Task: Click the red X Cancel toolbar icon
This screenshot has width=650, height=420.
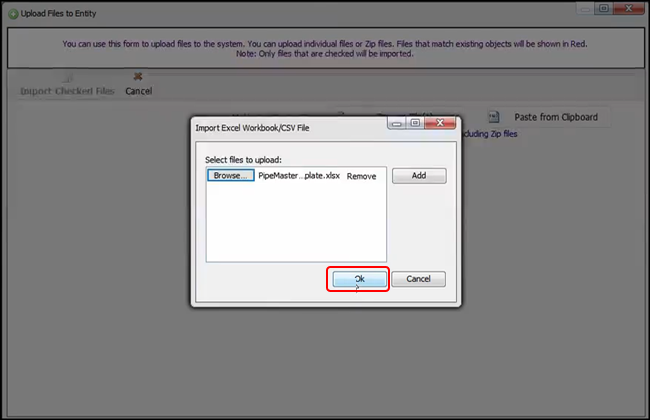Action: click(x=138, y=76)
